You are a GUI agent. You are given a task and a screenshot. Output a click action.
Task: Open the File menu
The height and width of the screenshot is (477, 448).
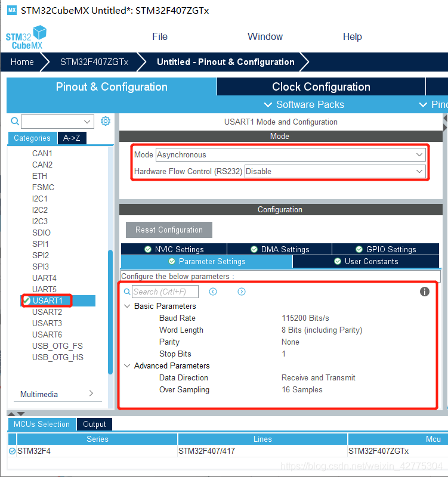(160, 36)
